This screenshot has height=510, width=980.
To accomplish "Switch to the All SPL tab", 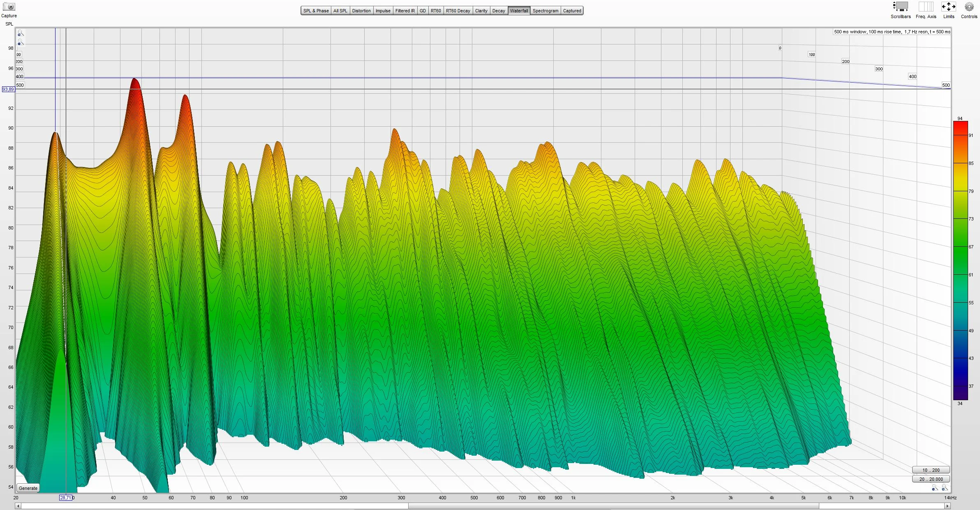I will pyautogui.click(x=340, y=11).
